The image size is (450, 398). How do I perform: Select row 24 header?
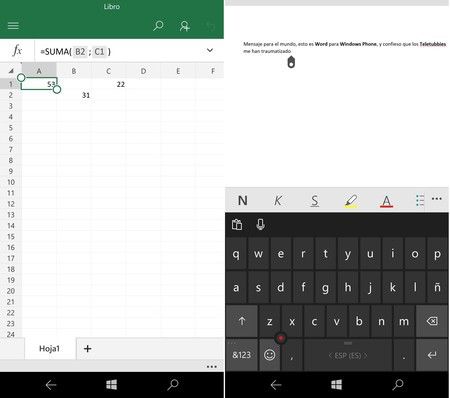11,334
